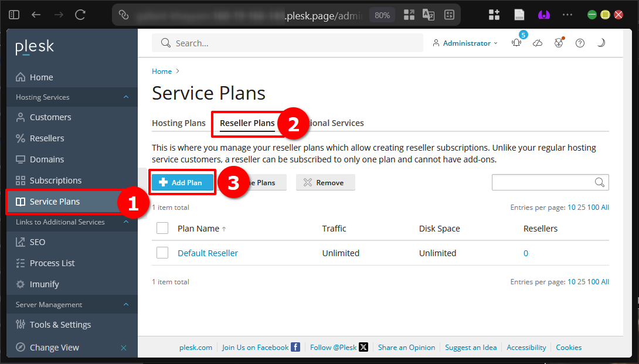Open Share an Opinion link
This screenshot has width=639, height=364.
click(x=406, y=348)
